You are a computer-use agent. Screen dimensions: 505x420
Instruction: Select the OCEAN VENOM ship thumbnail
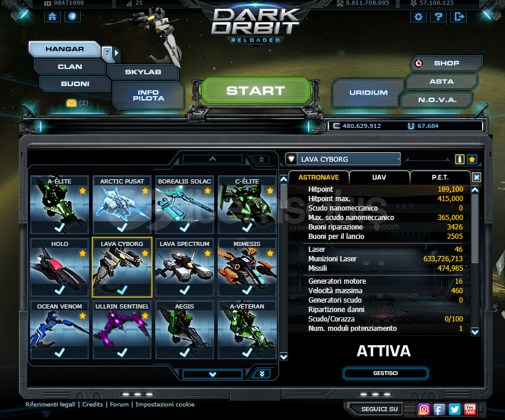pyautogui.click(x=60, y=330)
